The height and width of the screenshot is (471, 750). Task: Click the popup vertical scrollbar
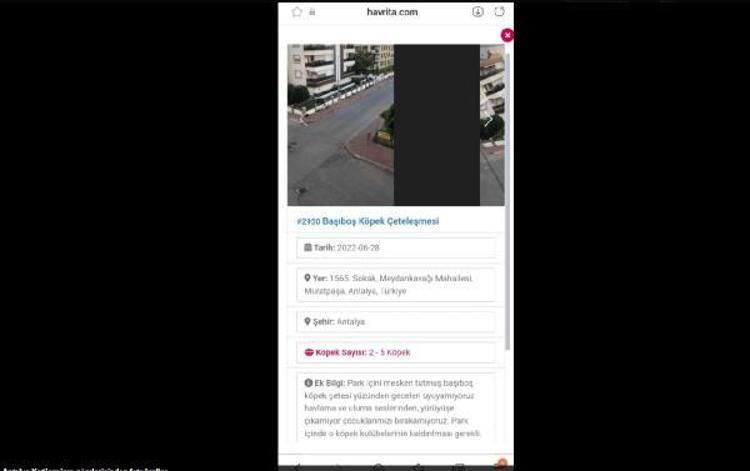[x=506, y=200]
